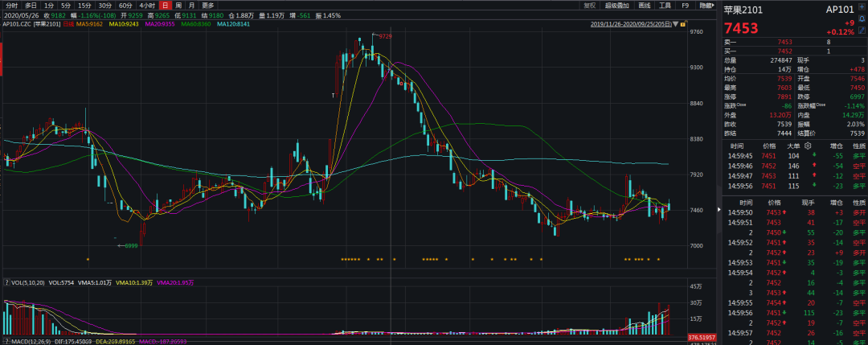
Task: Select the 5分 period tab
Action: 66,6
